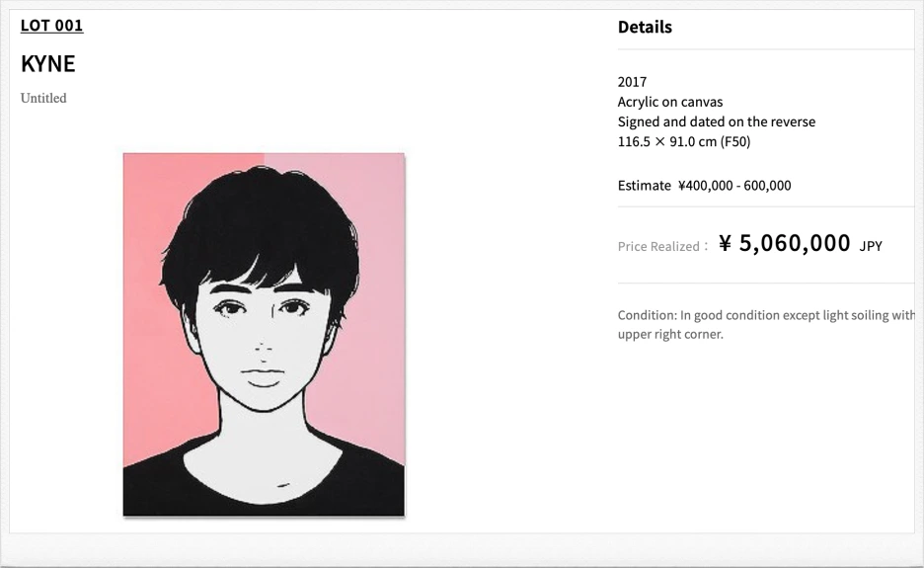Click the artist name KYNE
This screenshot has width=924, height=568.
[47, 64]
